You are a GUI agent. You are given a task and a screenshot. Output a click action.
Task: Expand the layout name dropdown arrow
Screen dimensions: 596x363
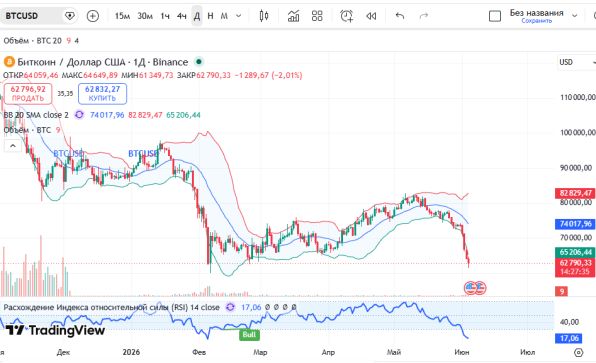(x=574, y=16)
